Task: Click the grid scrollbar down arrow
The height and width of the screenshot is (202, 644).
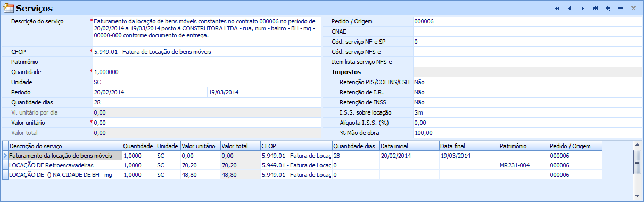Action: coord(637,195)
